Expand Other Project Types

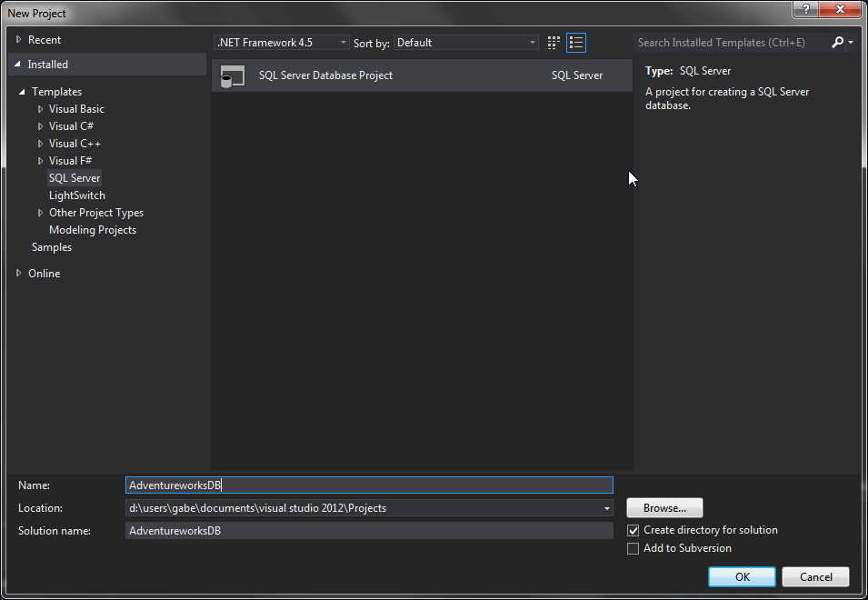click(39, 212)
